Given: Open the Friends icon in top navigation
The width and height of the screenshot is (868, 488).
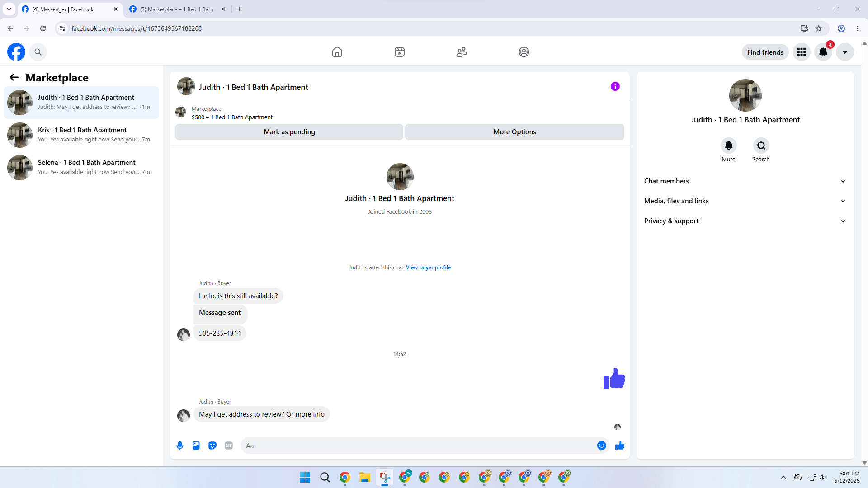Looking at the screenshot, I should pos(462,52).
